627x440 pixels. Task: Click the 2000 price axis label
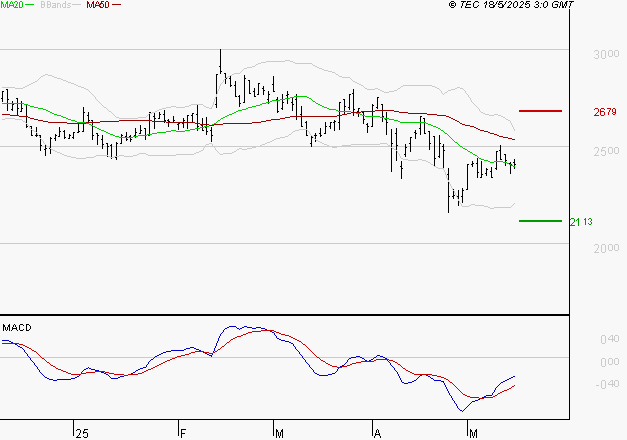pyautogui.click(x=606, y=249)
